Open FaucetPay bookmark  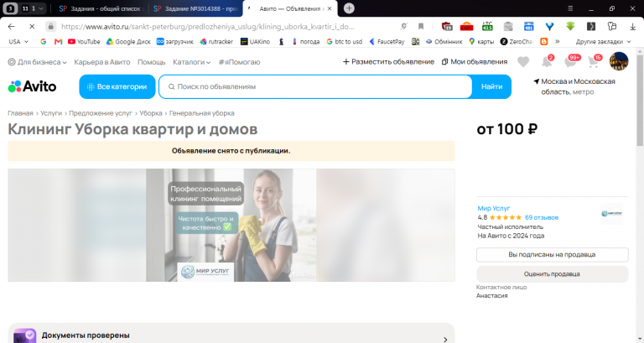(387, 41)
